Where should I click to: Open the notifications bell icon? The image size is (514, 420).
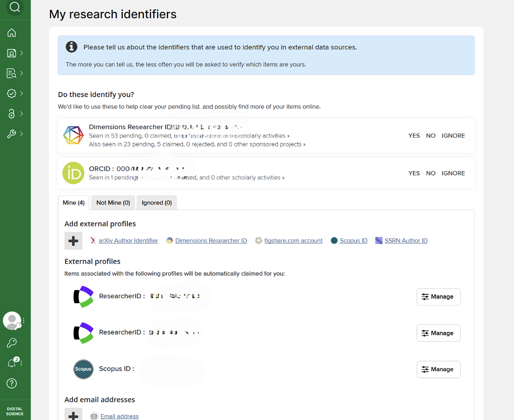click(x=12, y=363)
